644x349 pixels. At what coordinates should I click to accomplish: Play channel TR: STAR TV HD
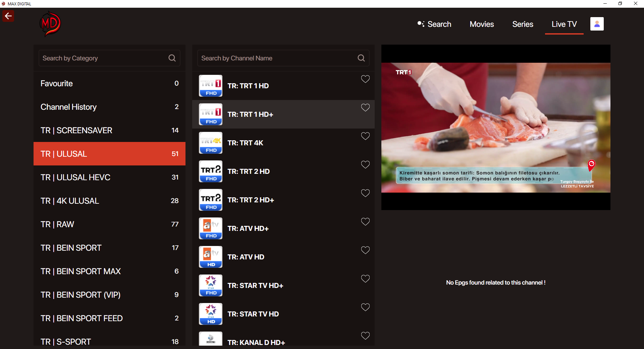pos(283,314)
